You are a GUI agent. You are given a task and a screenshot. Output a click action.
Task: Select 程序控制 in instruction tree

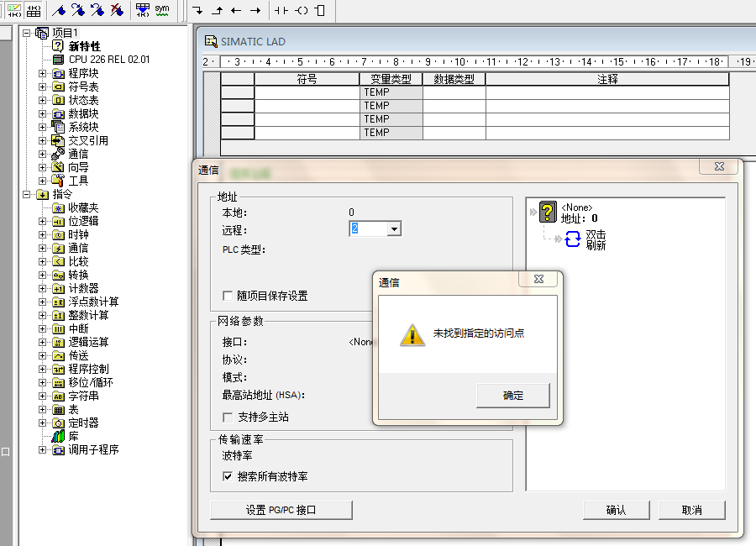tap(89, 369)
